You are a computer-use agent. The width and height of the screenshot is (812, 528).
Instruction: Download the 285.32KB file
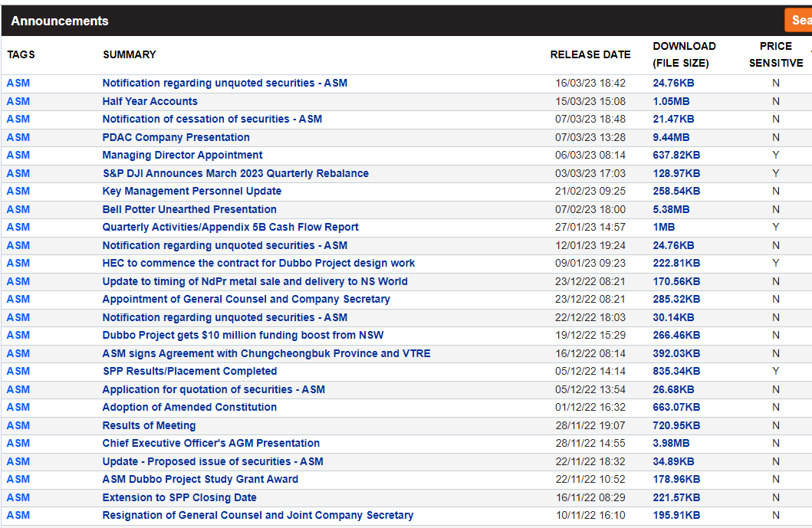[676, 299]
